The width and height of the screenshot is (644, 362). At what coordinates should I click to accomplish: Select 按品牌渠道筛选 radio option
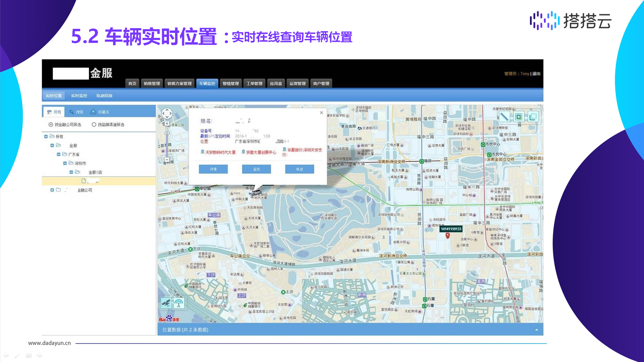[94, 125]
